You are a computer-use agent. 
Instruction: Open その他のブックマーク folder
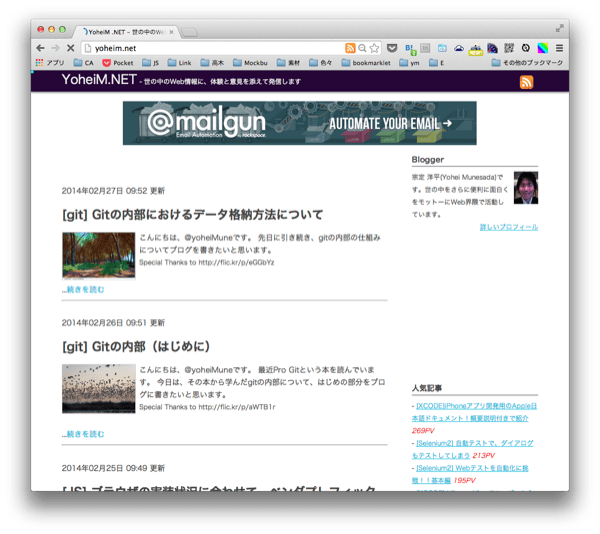point(527,63)
